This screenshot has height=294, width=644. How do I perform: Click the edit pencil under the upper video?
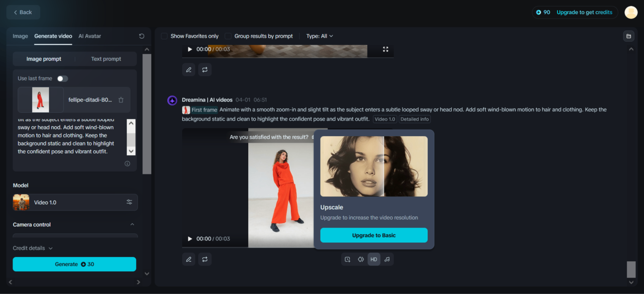189,70
